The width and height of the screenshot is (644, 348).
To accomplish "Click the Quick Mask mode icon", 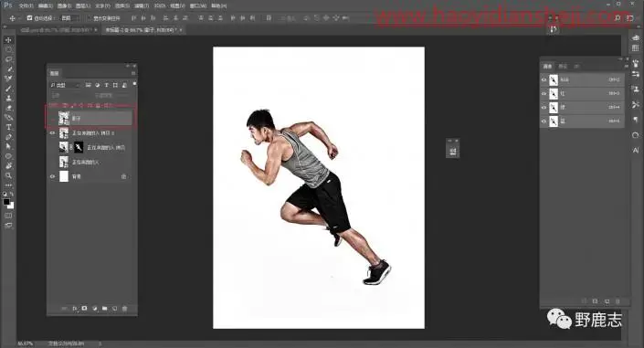I will point(8,216).
